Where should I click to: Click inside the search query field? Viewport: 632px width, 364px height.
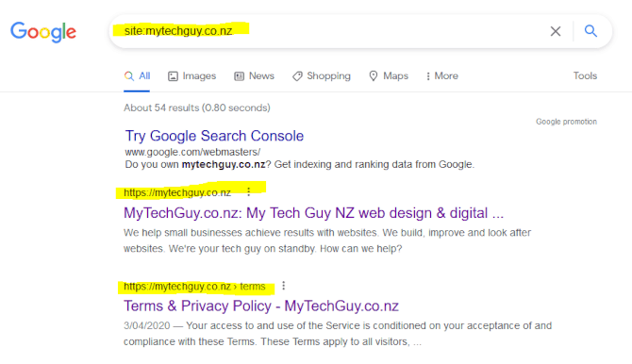click(x=330, y=31)
